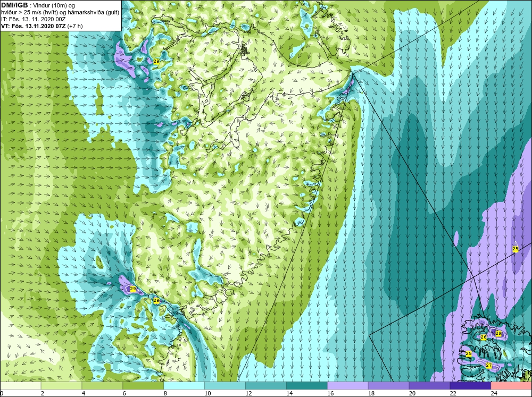
Task: Select the 18–20 m/s violet legend swatch
Action: [x=388, y=386]
